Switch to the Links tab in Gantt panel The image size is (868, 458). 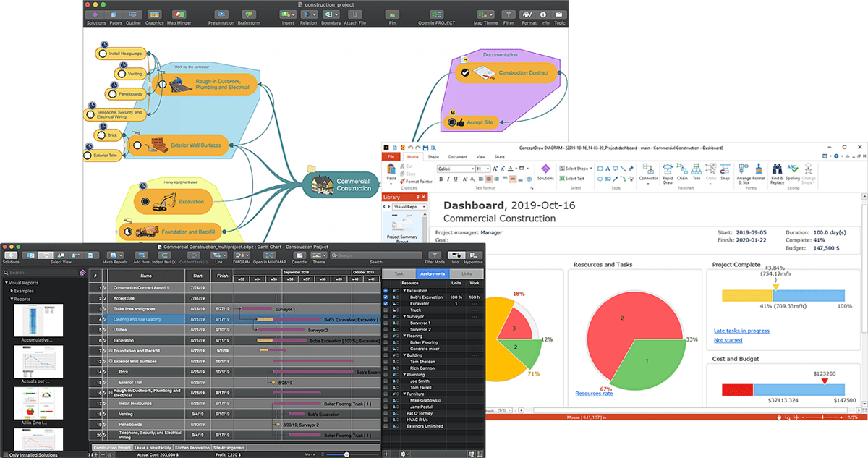(467, 273)
